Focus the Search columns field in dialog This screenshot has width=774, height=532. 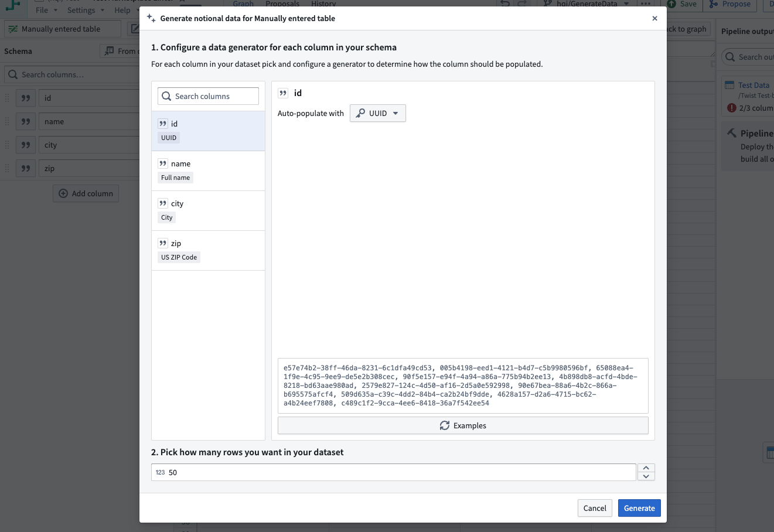208,96
